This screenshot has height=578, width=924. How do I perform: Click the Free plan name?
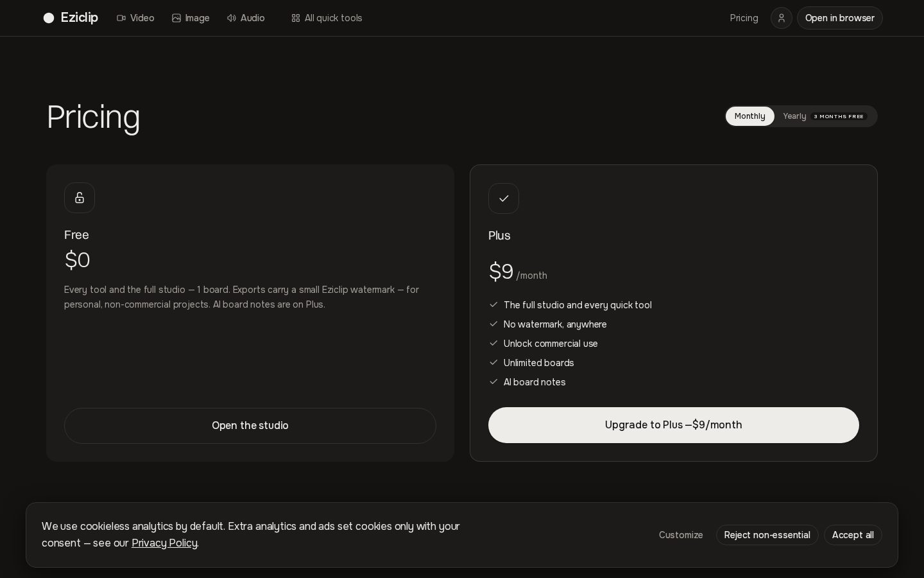76,235
